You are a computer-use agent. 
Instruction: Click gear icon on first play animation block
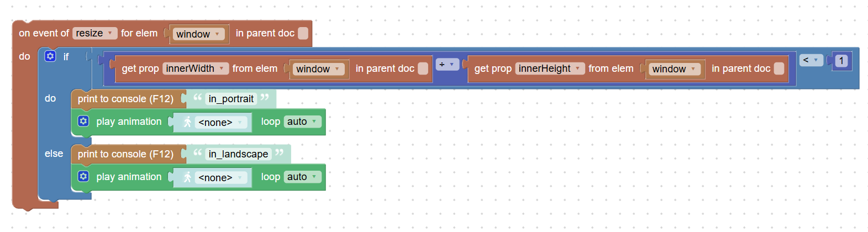83,121
